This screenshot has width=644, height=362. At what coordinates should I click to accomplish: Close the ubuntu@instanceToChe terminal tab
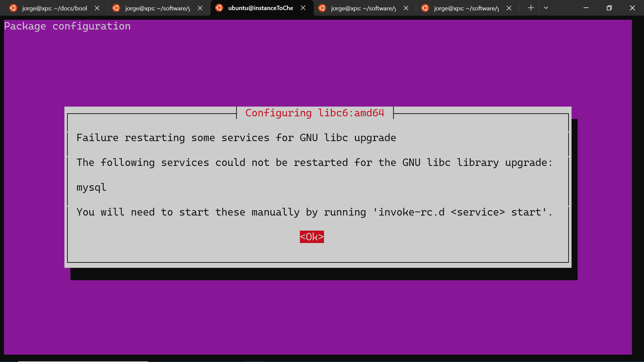click(x=304, y=8)
